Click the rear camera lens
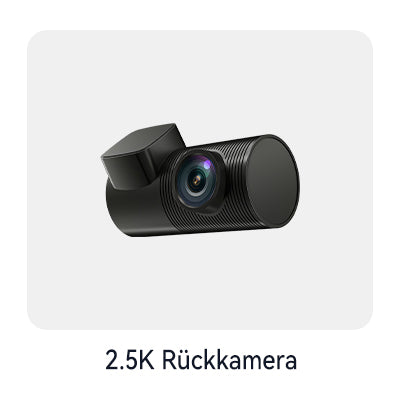400x400 pixels. [x=198, y=179]
